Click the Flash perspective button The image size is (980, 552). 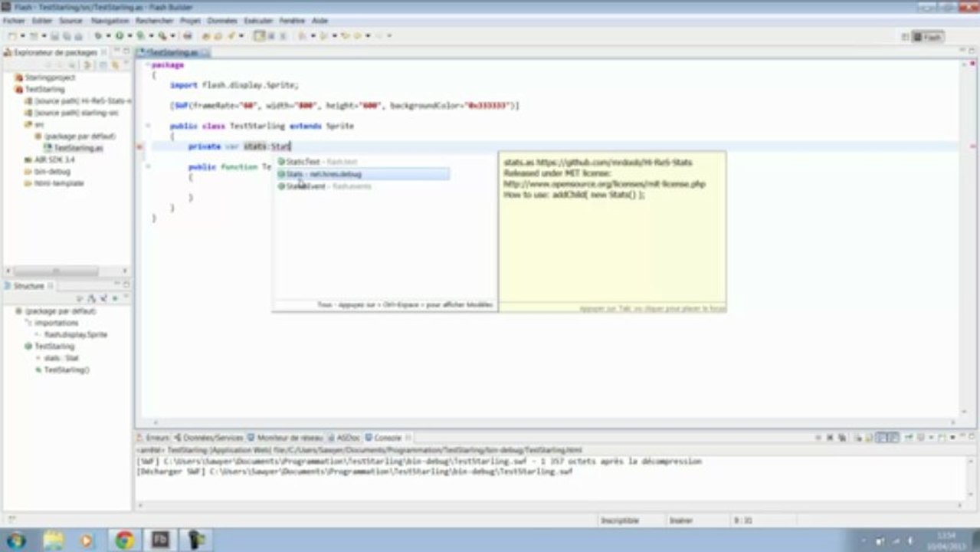tap(928, 37)
